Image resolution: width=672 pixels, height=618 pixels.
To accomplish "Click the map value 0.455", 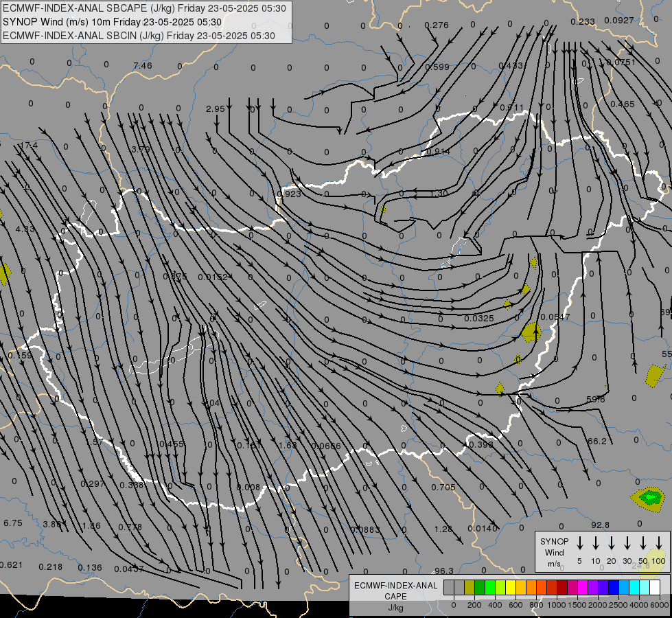I will pos(172,444).
